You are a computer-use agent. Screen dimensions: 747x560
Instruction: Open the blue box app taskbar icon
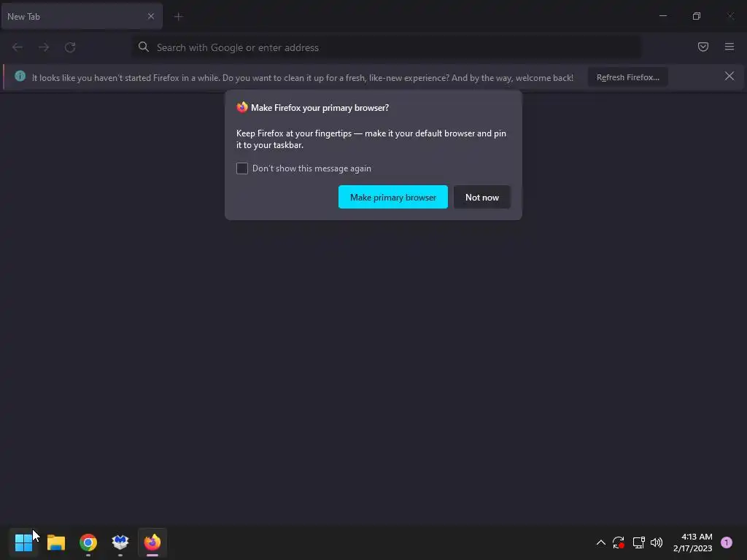point(120,542)
